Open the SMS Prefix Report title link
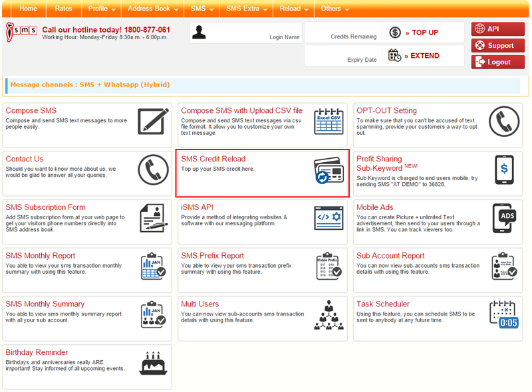This screenshot has width=532, height=392. point(212,256)
